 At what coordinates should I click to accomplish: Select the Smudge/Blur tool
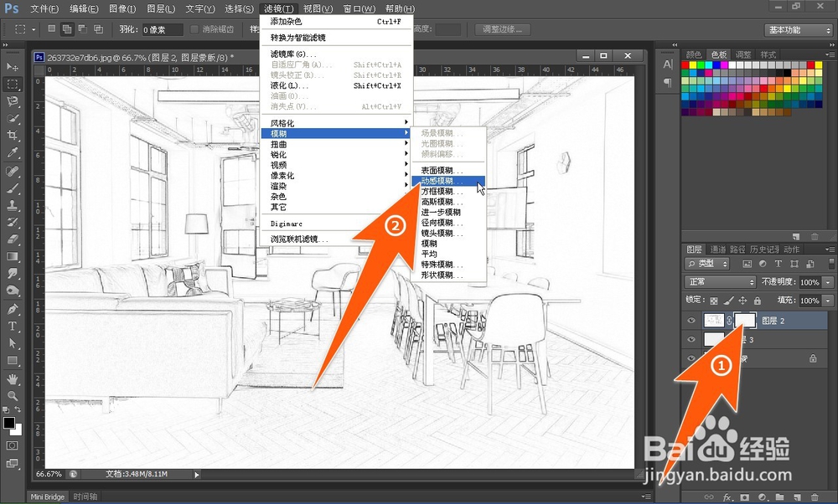click(x=13, y=274)
